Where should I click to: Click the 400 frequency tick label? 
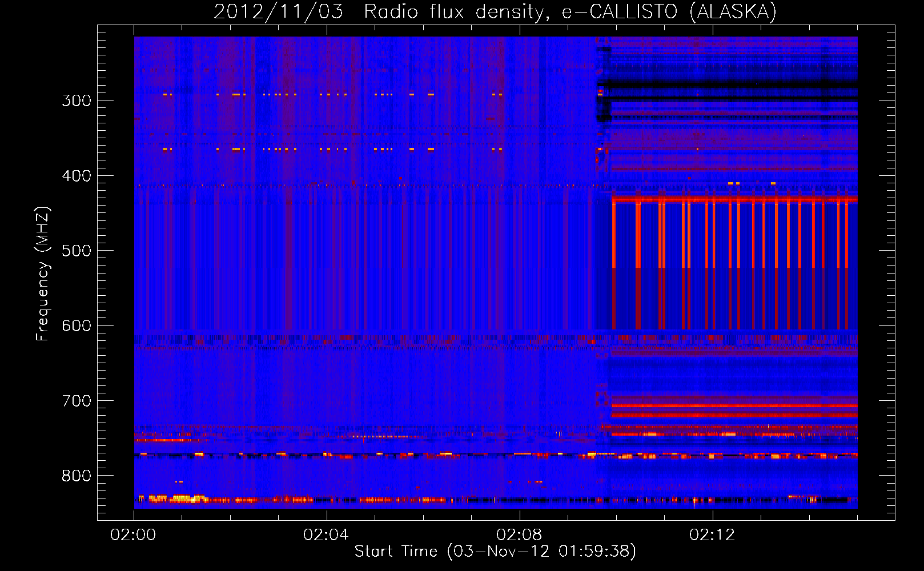(x=77, y=176)
